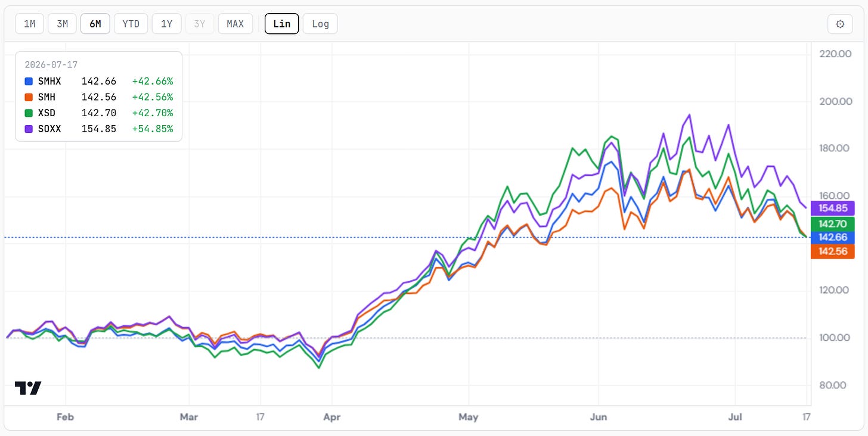Click the Mar date axis label

point(188,418)
